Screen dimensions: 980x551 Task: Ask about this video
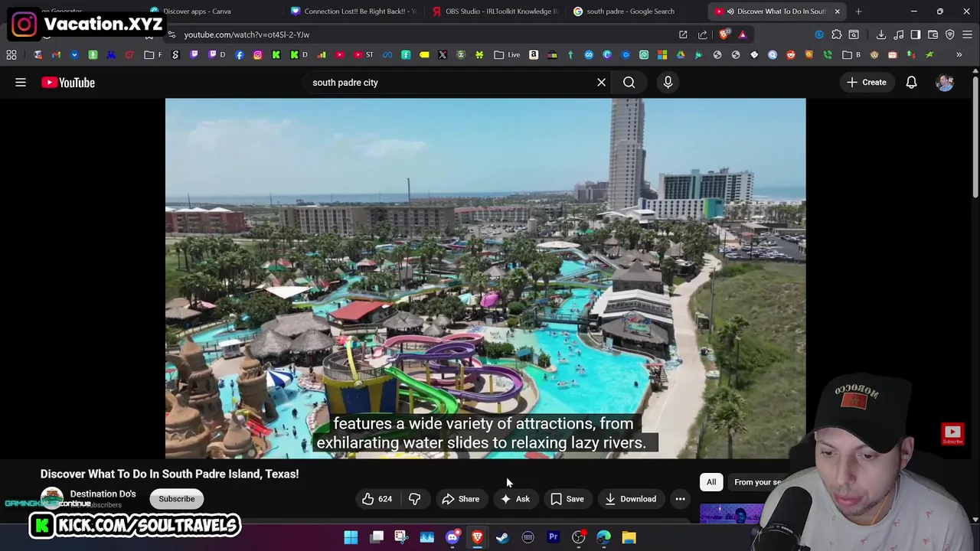pos(515,499)
